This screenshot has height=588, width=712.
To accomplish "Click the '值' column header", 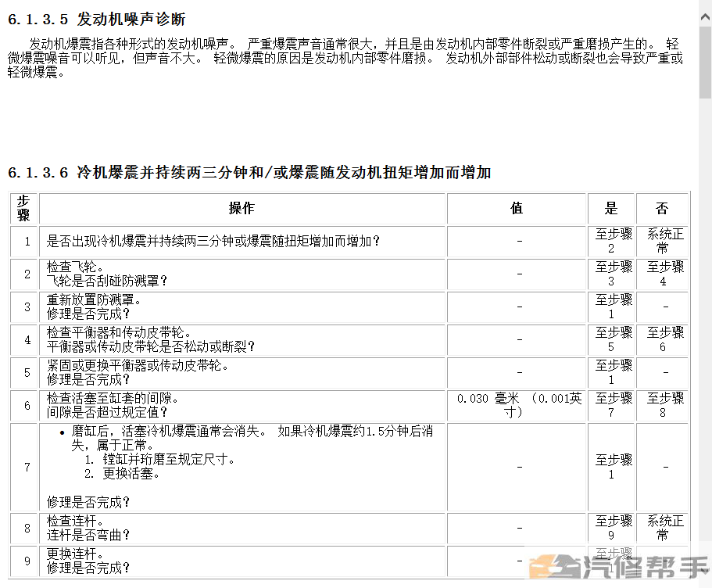I will (x=517, y=209).
